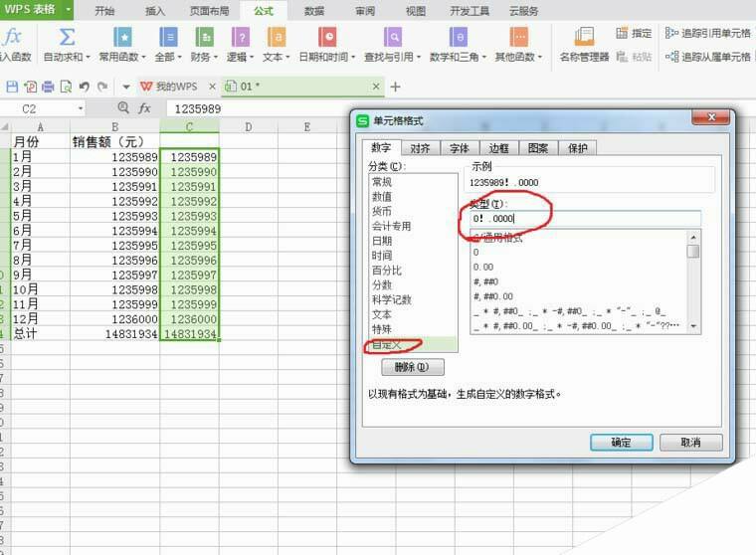This screenshot has width=756, height=555.
Task: Click the 确定 (OK) button
Action: [x=622, y=443]
